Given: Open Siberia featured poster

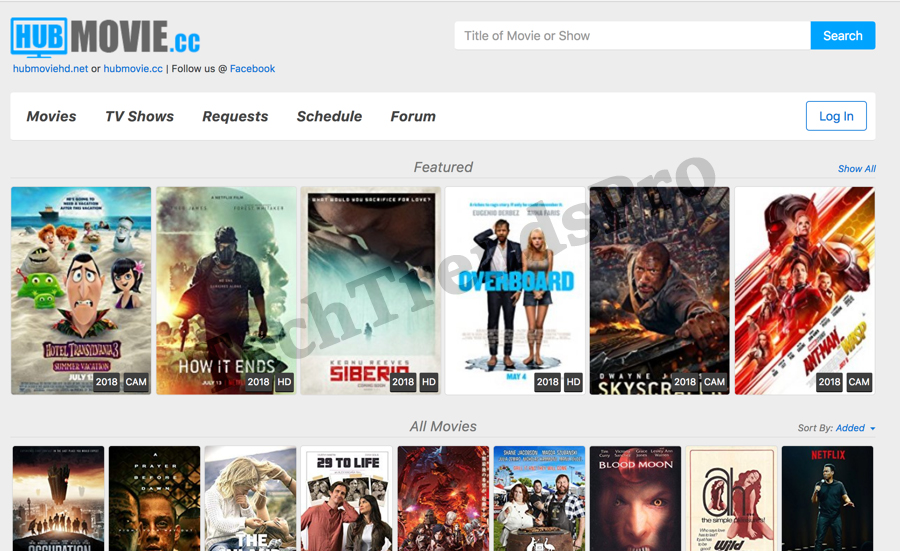Looking at the screenshot, I should pyautogui.click(x=371, y=290).
